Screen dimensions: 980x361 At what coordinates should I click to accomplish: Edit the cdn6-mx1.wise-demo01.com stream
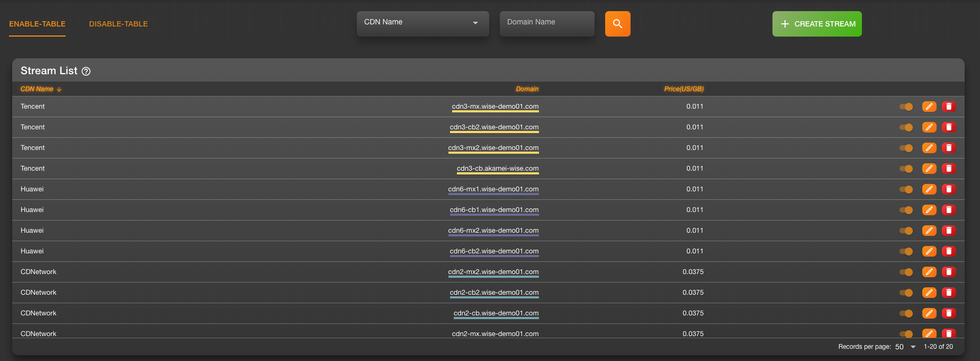[x=929, y=189]
